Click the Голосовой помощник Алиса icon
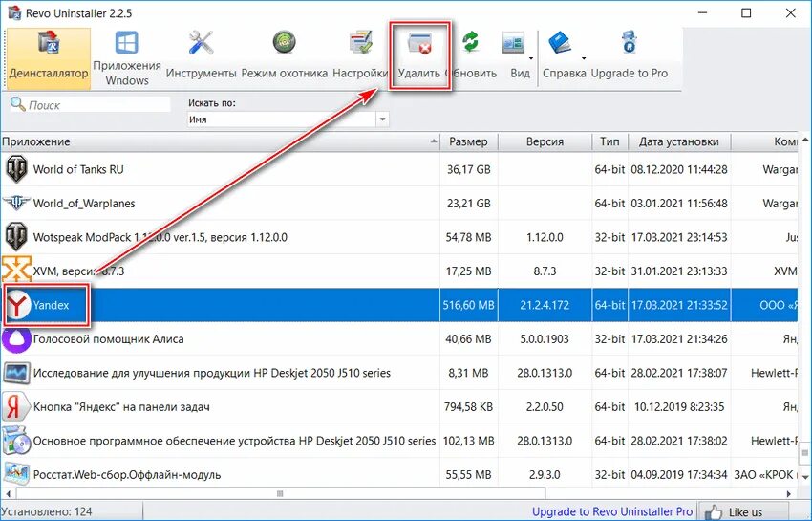This screenshot has height=521, width=812. (x=16, y=339)
